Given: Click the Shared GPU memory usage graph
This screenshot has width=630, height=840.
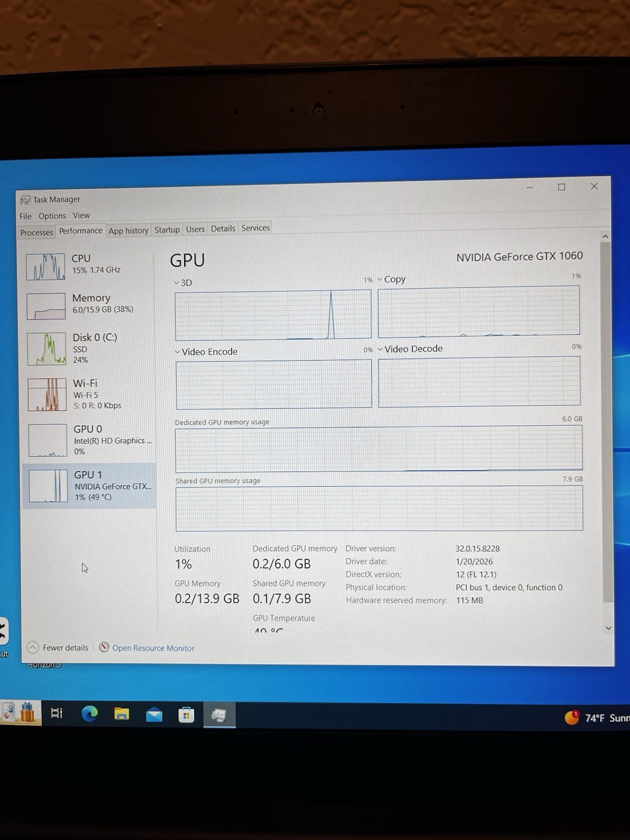Looking at the screenshot, I should point(379,508).
